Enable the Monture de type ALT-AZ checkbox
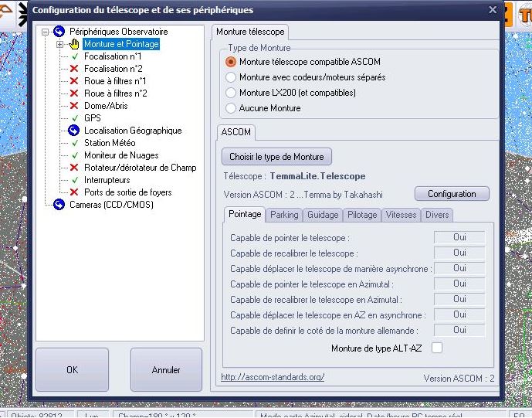532x418 pixels. (437, 348)
